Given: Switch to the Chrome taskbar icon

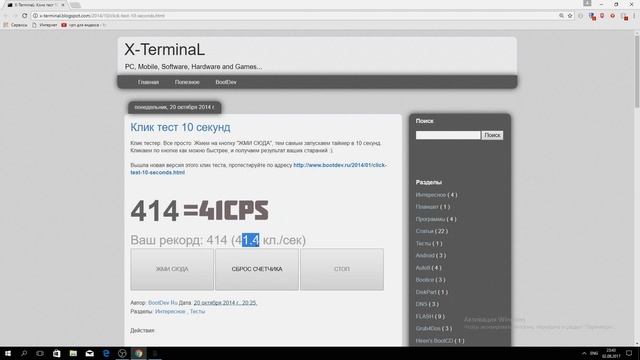Looking at the screenshot, I should click(x=138, y=353).
